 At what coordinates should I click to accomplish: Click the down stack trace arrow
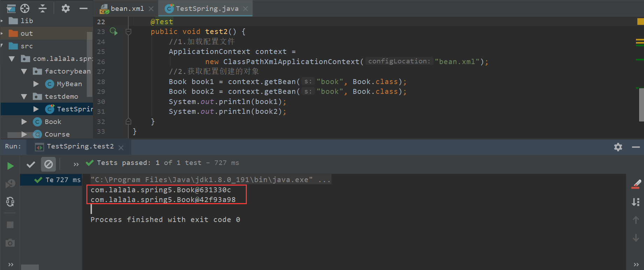point(636,238)
